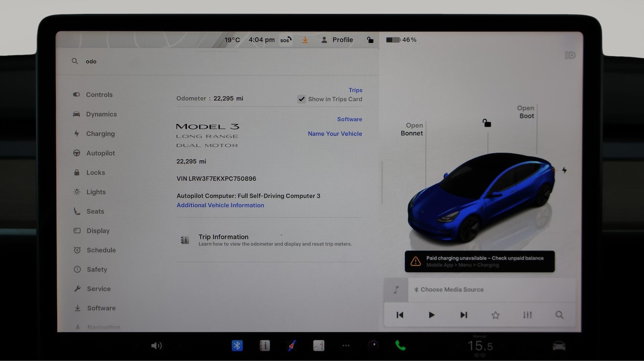Tap the Odometer 22,295 mi reading

[x=210, y=98]
